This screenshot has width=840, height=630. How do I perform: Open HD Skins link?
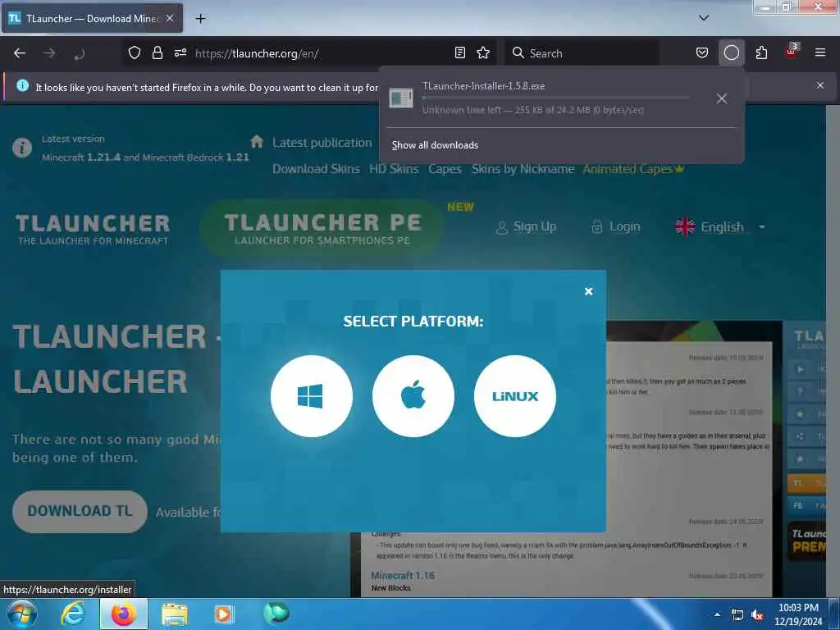coord(394,169)
